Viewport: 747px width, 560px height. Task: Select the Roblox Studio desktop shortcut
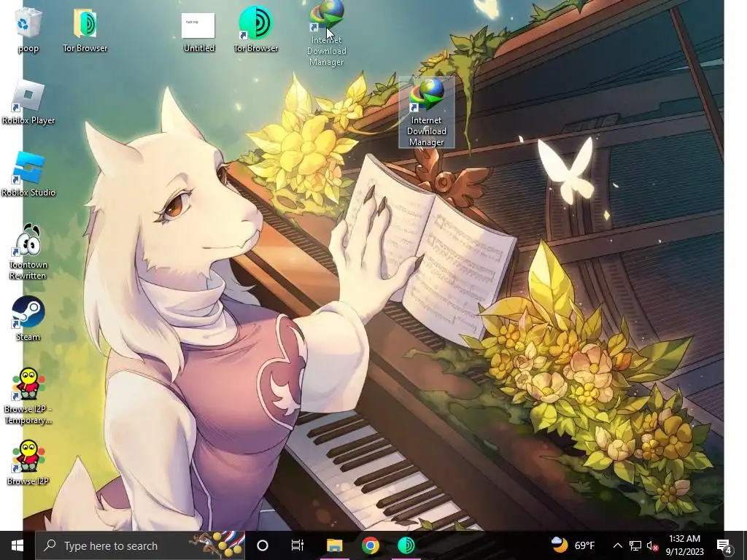[28, 175]
